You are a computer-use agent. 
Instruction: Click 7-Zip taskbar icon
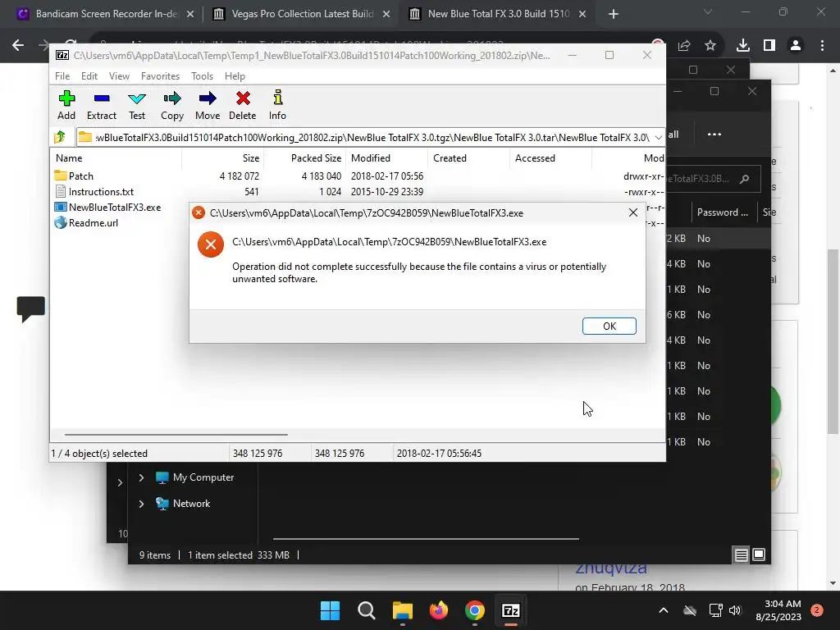510,610
